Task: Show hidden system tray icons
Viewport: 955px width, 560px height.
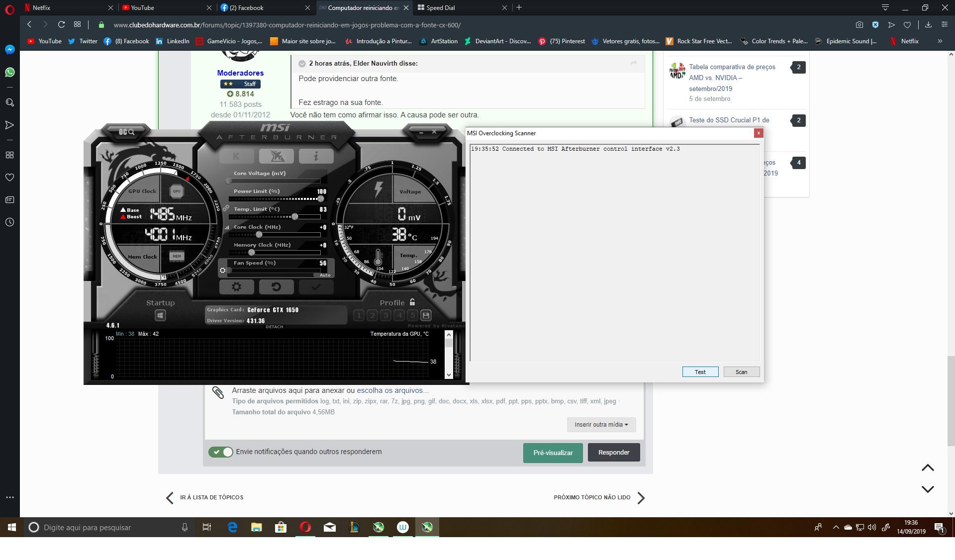Action: (836, 527)
